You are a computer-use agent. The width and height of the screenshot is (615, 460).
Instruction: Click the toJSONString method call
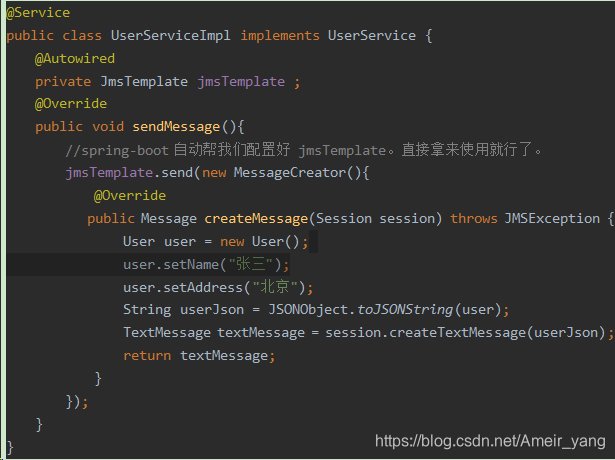pyautogui.click(x=405, y=310)
